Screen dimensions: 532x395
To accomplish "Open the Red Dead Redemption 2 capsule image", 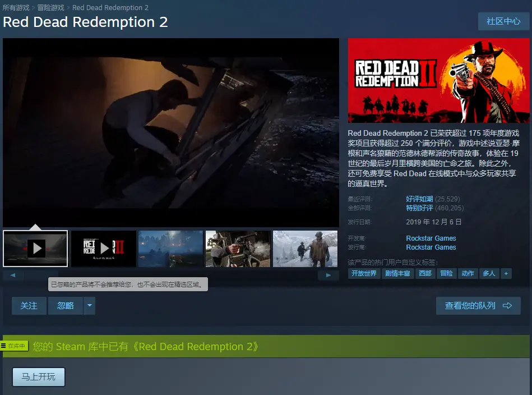I will (x=438, y=81).
